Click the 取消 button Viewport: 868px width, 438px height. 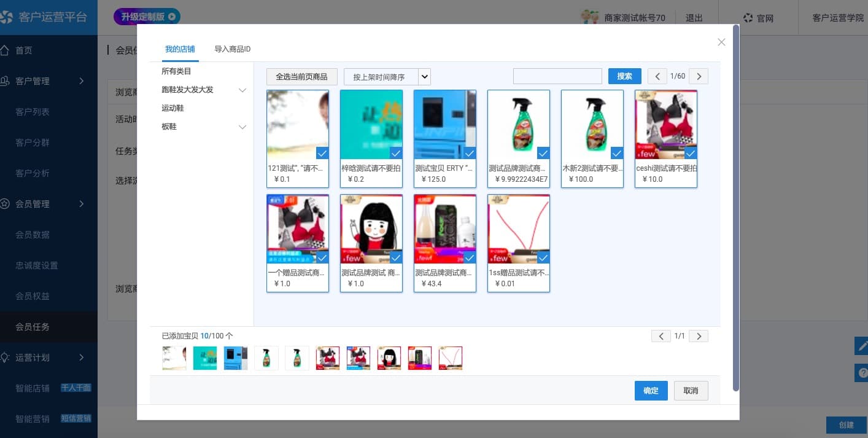click(x=691, y=391)
